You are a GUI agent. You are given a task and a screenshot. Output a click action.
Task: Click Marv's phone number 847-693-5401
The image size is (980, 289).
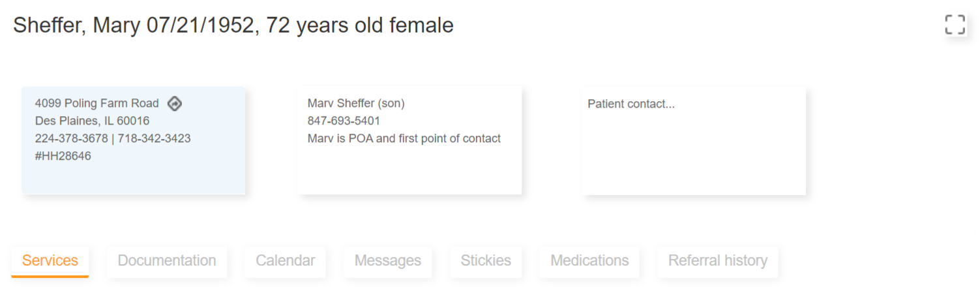[x=344, y=121]
